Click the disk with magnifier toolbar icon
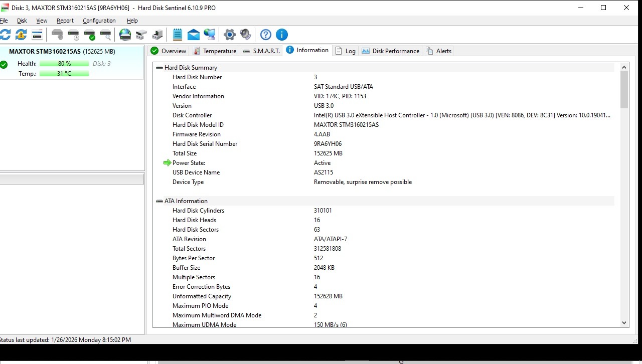 coord(105,35)
